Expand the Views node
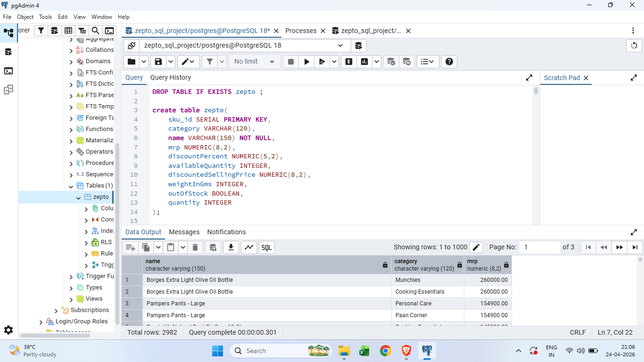This screenshot has height=362, width=644. [x=71, y=299]
